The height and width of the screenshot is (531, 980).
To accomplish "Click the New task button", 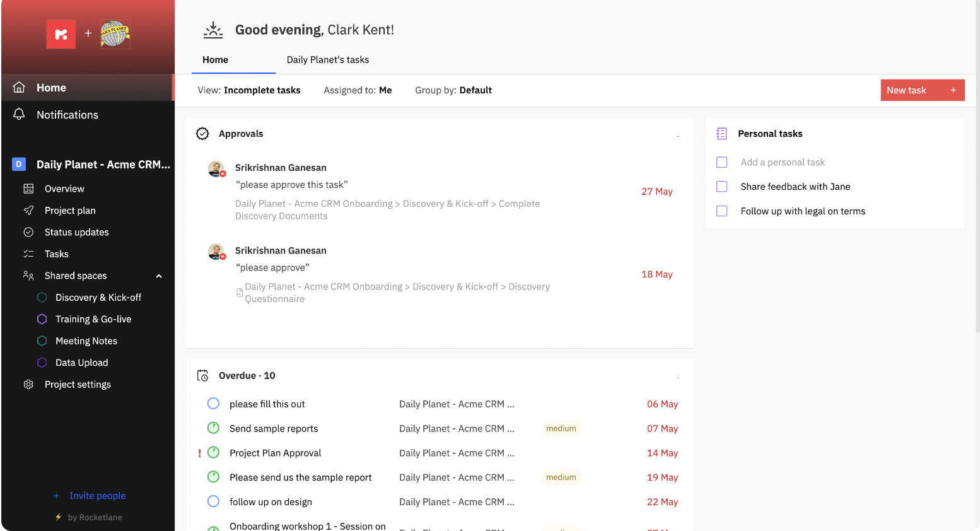I will click(922, 90).
